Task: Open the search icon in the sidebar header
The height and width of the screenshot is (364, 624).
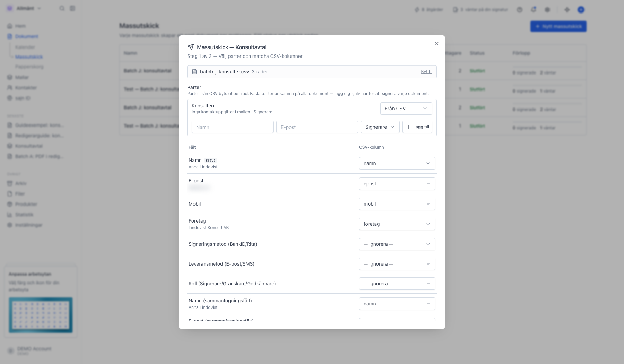Action: pyautogui.click(x=62, y=8)
